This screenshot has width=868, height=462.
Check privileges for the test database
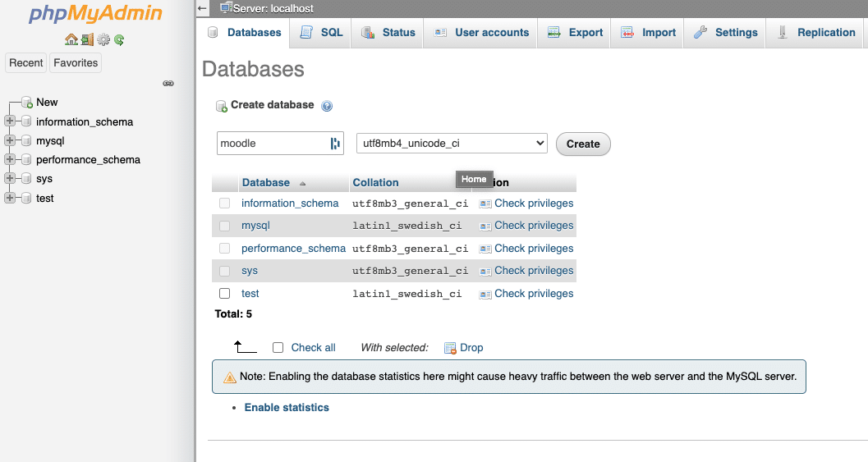534,293
